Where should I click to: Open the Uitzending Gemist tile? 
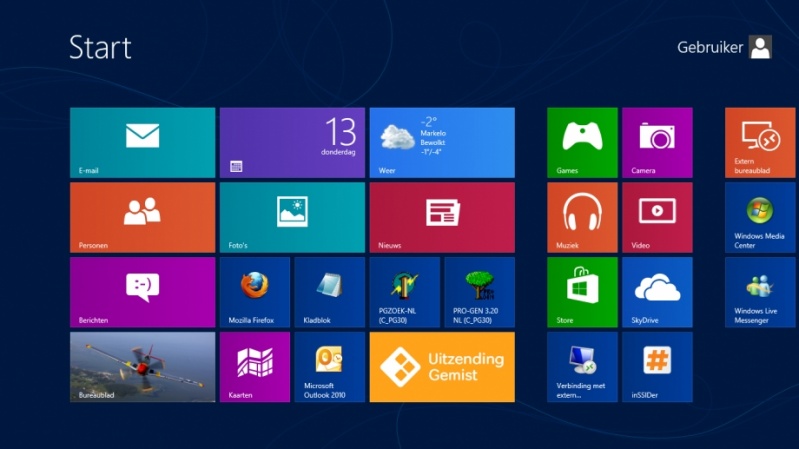[442, 367]
